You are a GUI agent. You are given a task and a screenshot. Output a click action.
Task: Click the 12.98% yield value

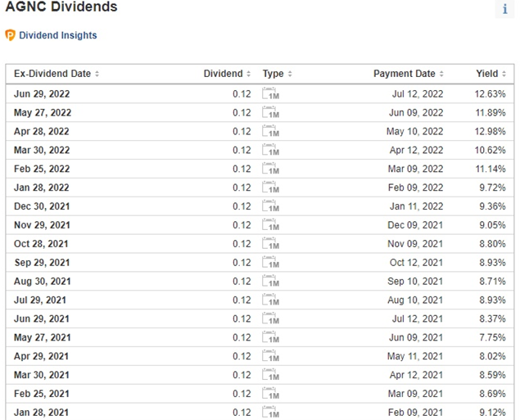[x=491, y=131]
